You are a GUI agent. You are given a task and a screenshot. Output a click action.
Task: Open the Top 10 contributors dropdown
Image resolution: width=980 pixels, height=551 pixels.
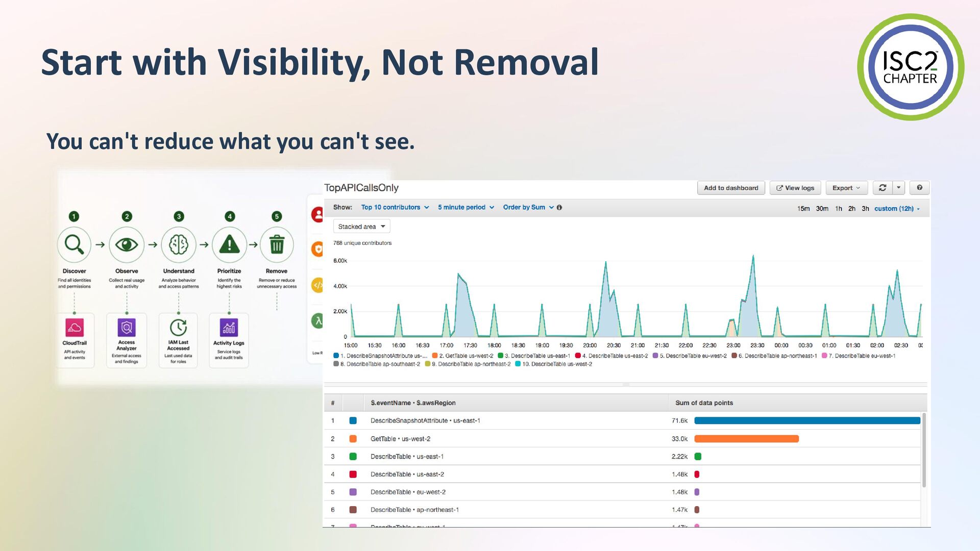(x=395, y=208)
